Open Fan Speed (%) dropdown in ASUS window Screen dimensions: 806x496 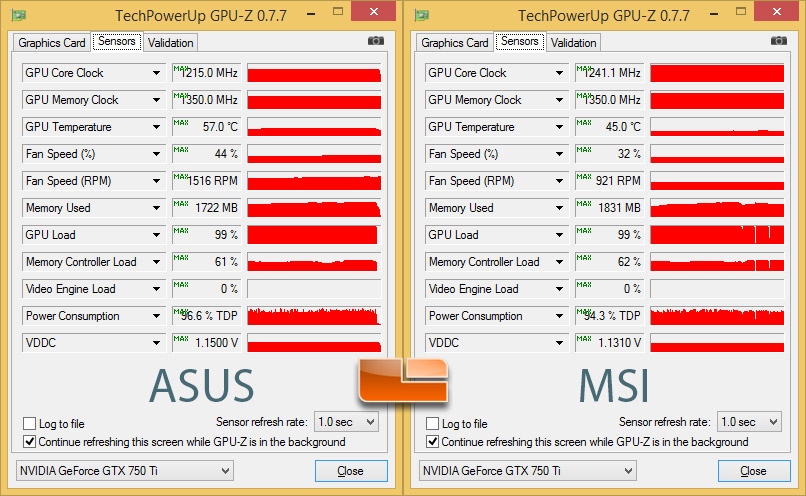(x=94, y=154)
